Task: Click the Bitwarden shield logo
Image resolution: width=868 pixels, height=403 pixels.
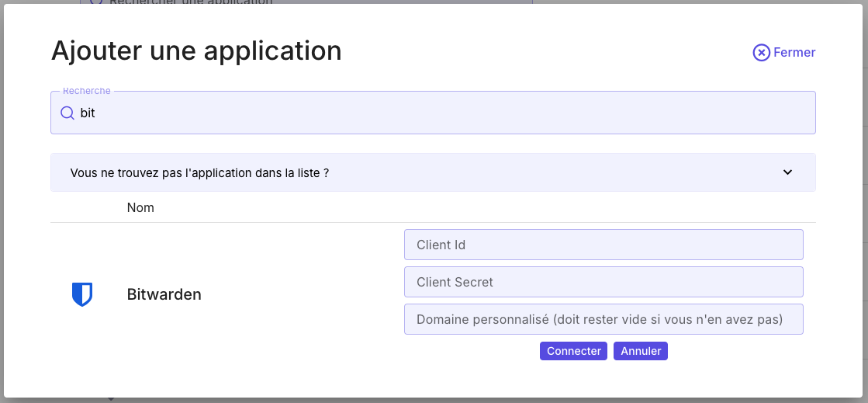Action: point(82,294)
